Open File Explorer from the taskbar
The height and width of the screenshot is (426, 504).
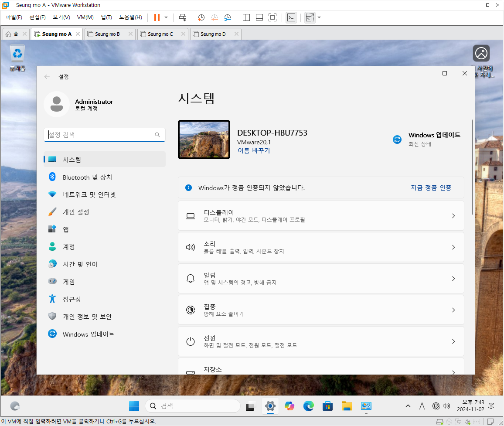coord(347,406)
